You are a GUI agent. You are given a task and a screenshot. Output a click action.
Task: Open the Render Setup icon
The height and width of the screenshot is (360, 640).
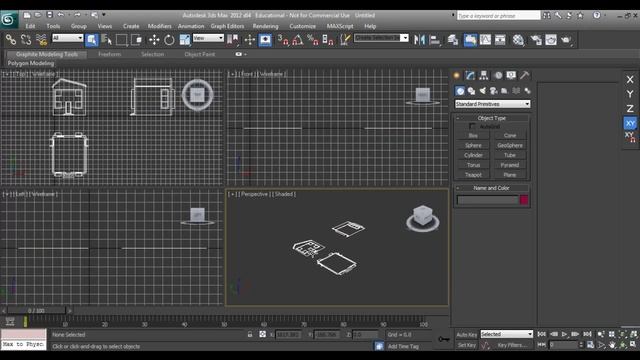(x=536, y=40)
